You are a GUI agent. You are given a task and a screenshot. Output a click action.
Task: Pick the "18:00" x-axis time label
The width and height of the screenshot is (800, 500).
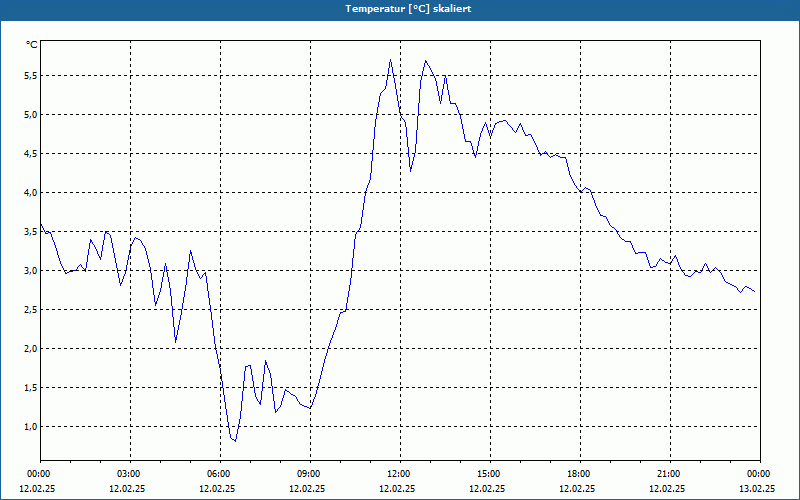pos(578,474)
